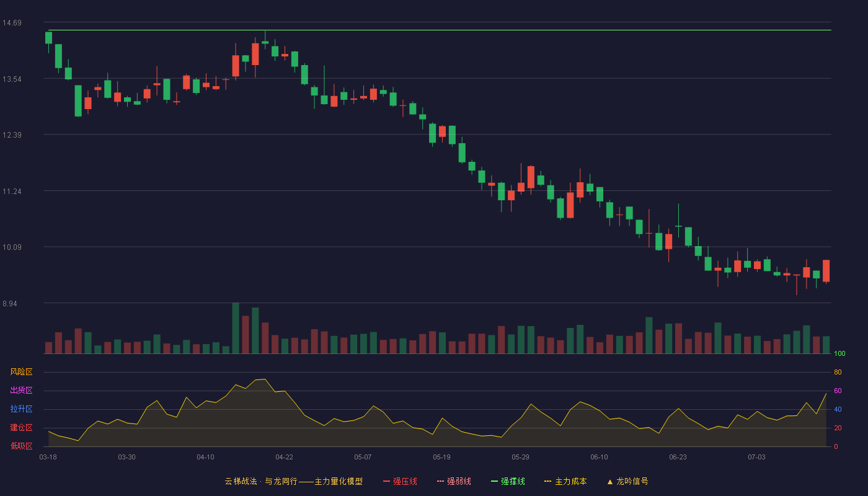
Task: Toggle the 强弱线 legend entry
Action: tap(454, 481)
